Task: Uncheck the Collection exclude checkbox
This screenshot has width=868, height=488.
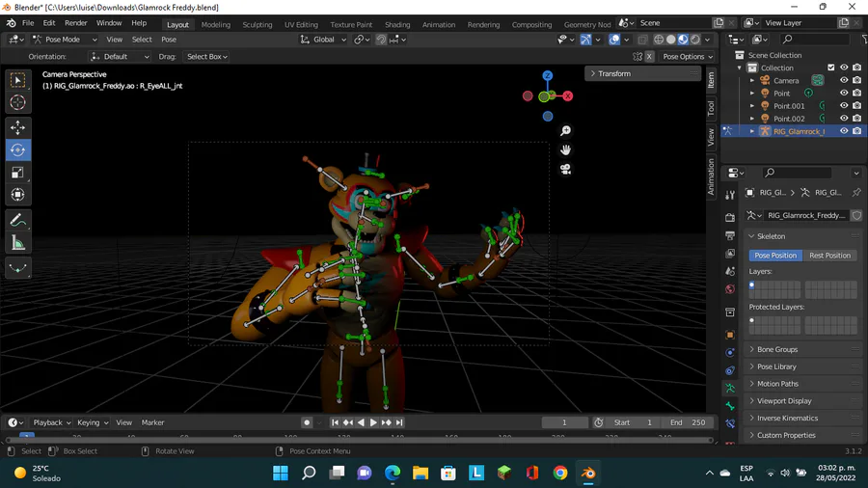Action: [x=831, y=68]
